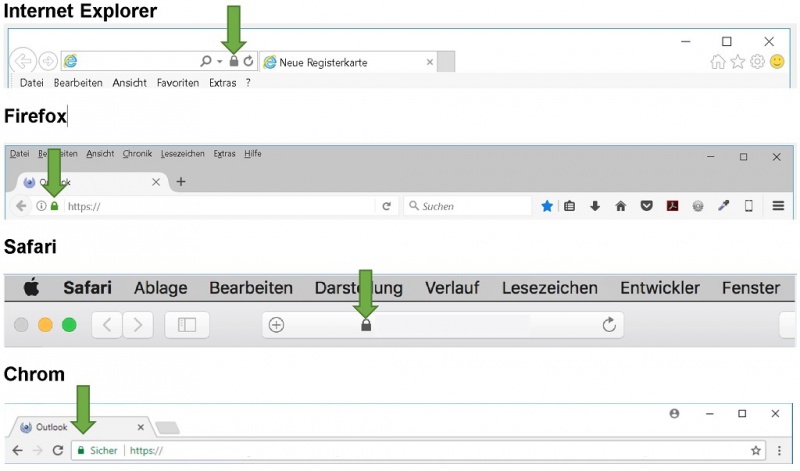The width and height of the screenshot is (800, 471).
Task: Toggle Safari sidebar
Action: (x=187, y=325)
